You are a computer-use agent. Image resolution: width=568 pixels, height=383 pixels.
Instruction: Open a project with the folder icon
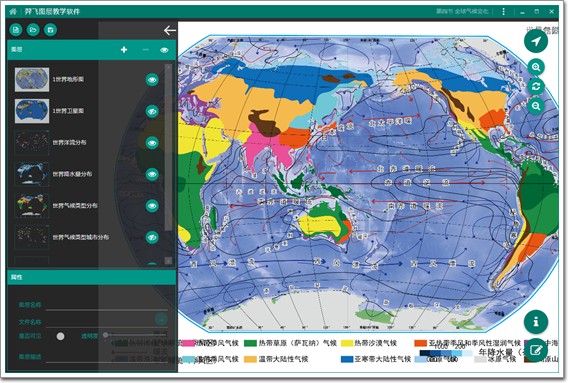tap(33, 30)
